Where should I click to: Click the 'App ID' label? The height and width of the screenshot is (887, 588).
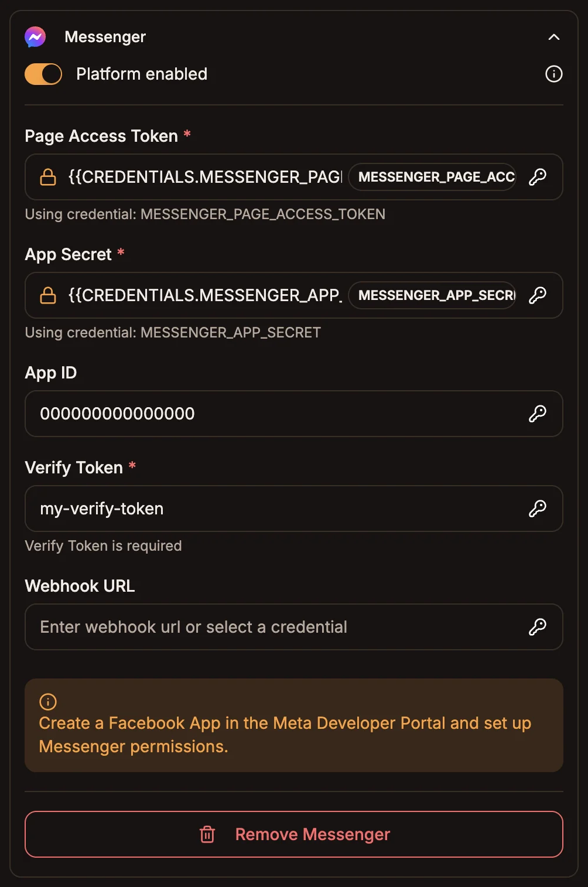point(51,373)
